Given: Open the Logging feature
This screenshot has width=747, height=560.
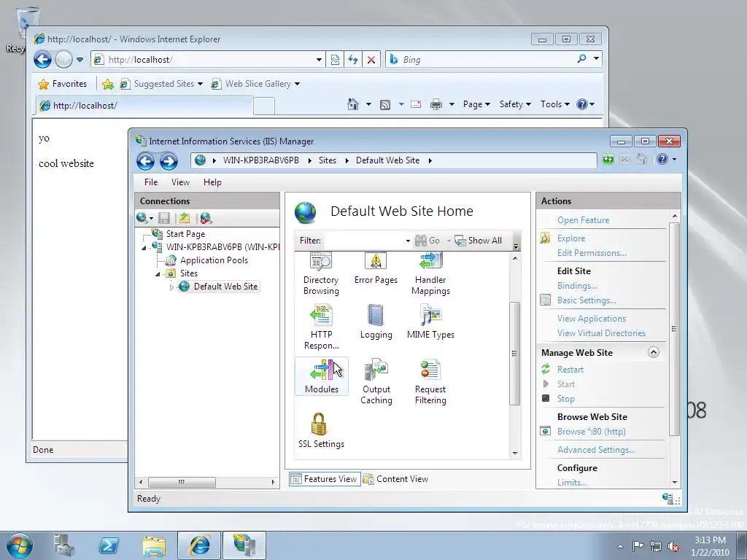Looking at the screenshot, I should 376,322.
